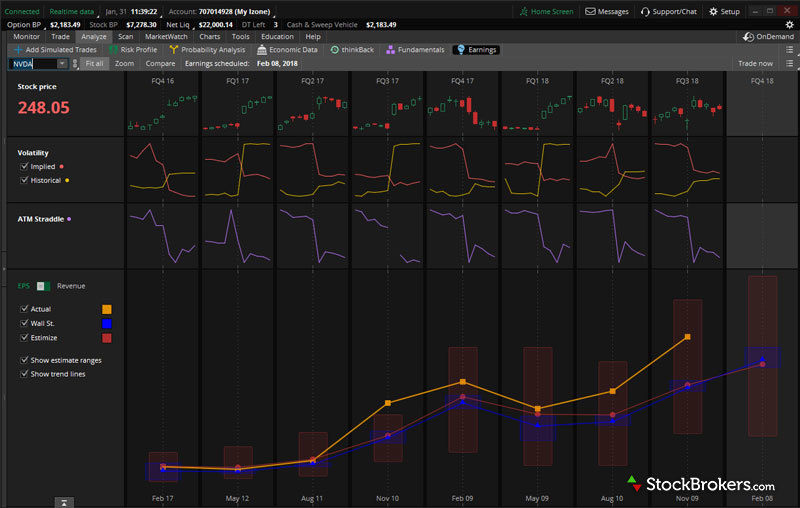Open the Tools tab

coord(240,37)
